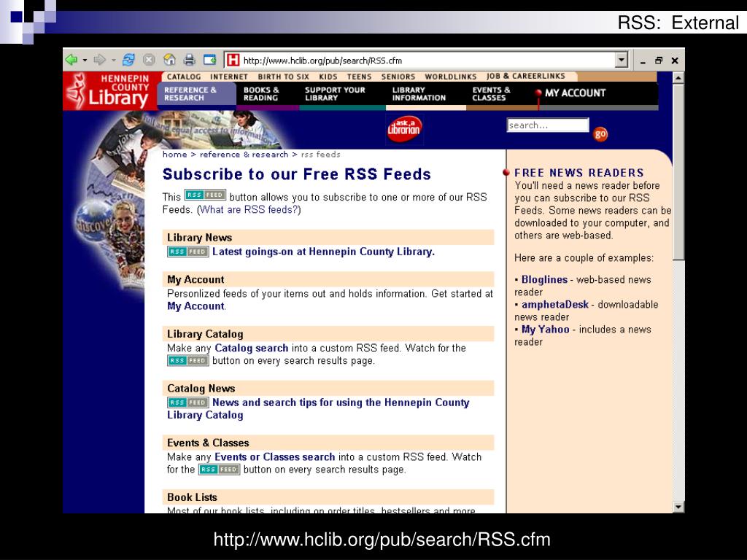The height and width of the screenshot is (560, 747).
Task: Click RSS Feed badge under Catalog News
Action: 188,402
